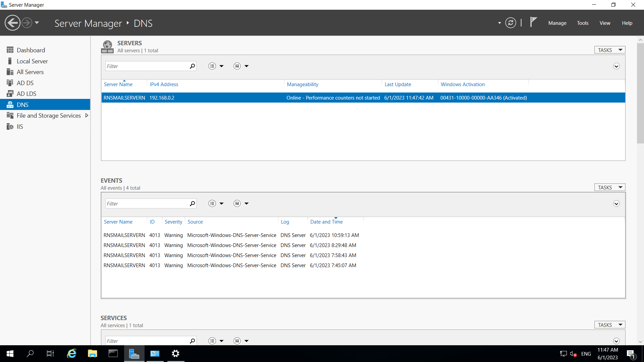Open Events saved query icon
This screenshot has width=644, height=362.
[237, 203]
